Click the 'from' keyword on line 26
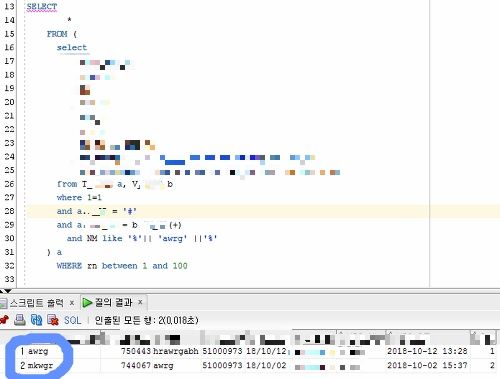The height and width of the screenshot is (379, 500). click(67, 184)
